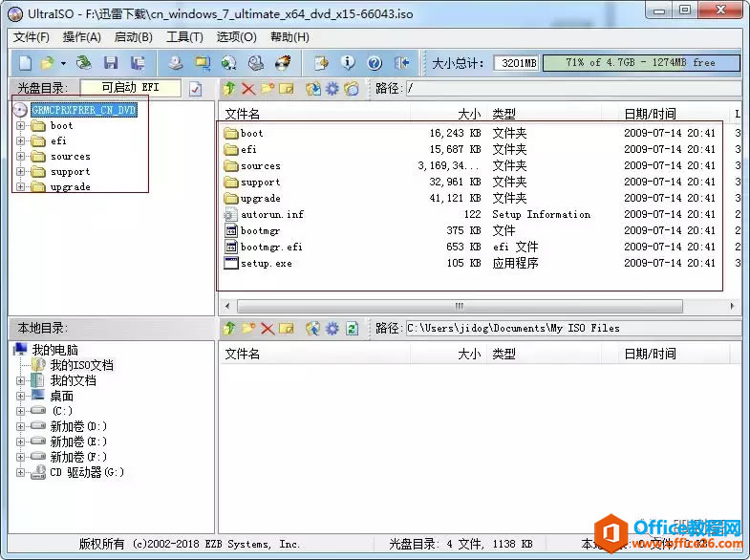Expand the upgrade folder in disc tree
The image size is (750, 560).
pos(21,187)
